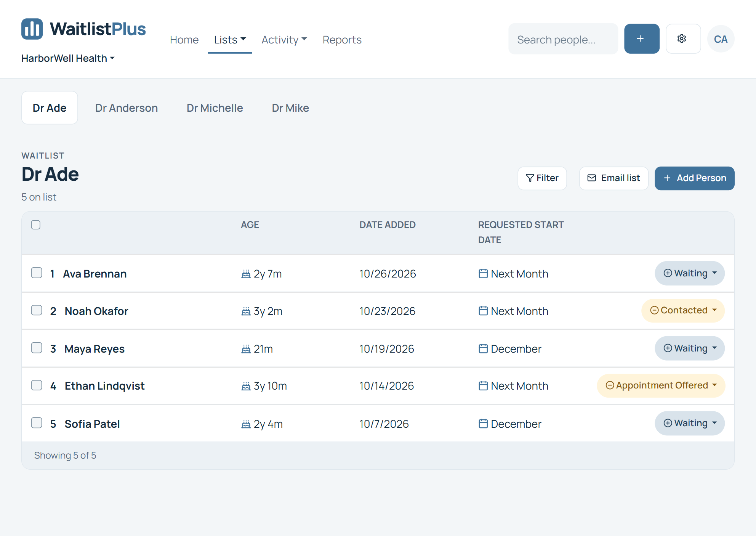The image size is (756, 536).
Task: Click the Date Added column header
Action: click(x=388, y=225)
